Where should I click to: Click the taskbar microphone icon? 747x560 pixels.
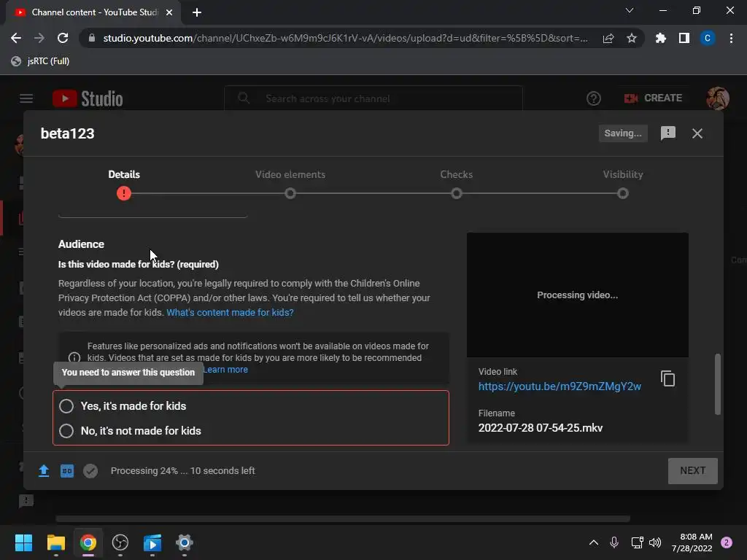click(x=614, y=542)
